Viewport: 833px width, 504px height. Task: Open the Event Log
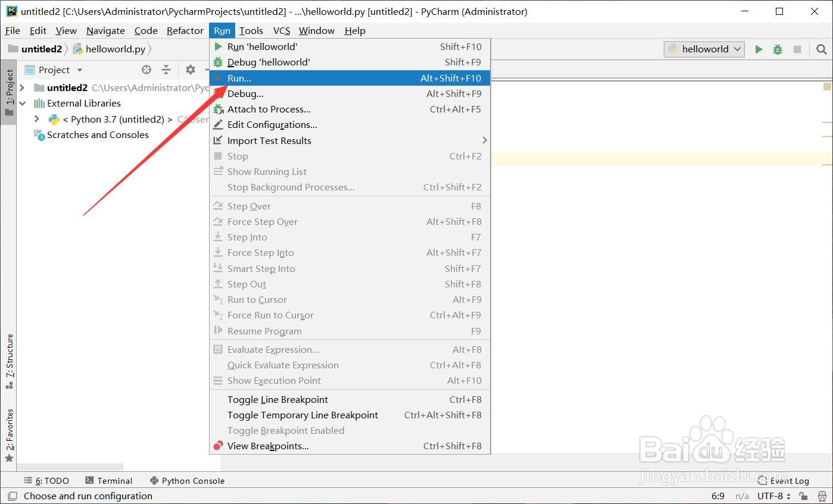pos(784,481)
